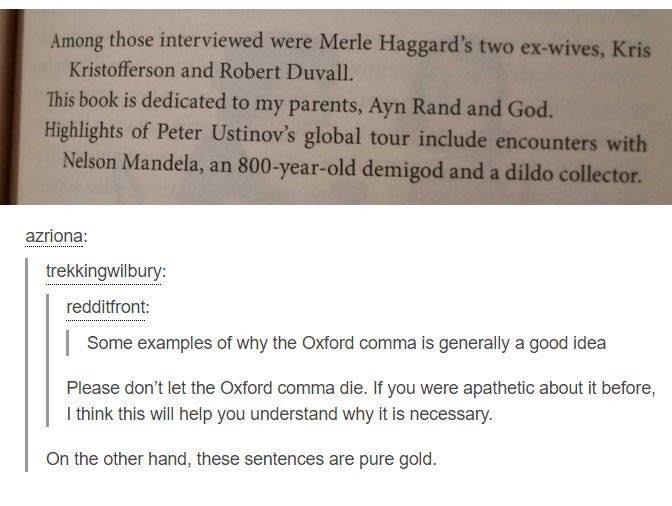Open the trekkingwilbury username link
672x506 pixels.
tap(106, 271)
